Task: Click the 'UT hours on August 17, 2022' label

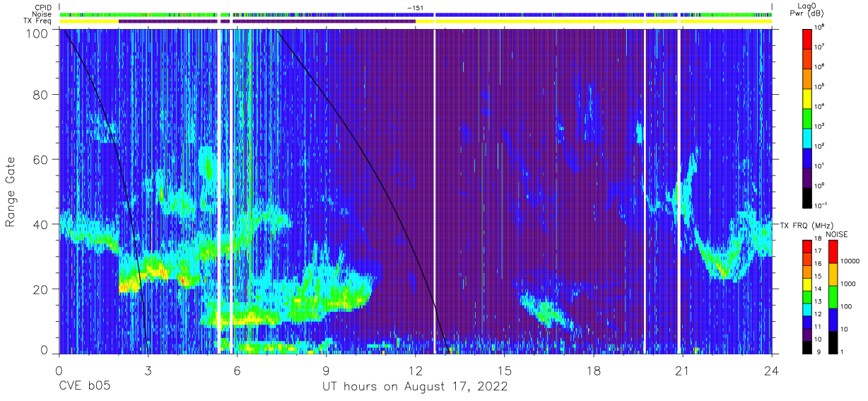Action: [415, 387]
